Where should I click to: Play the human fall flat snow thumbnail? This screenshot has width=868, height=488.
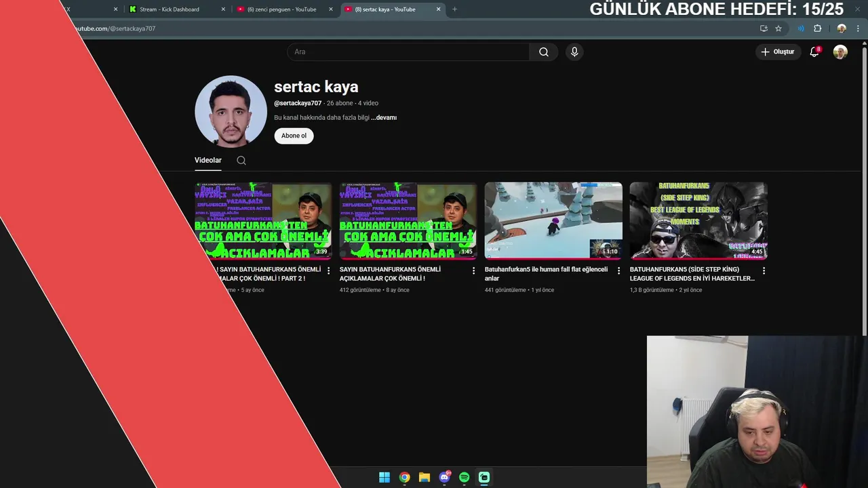(x=553, y=220)
